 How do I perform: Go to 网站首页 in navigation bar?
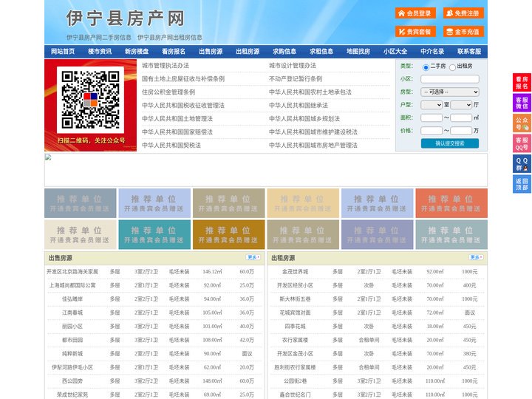63,52
